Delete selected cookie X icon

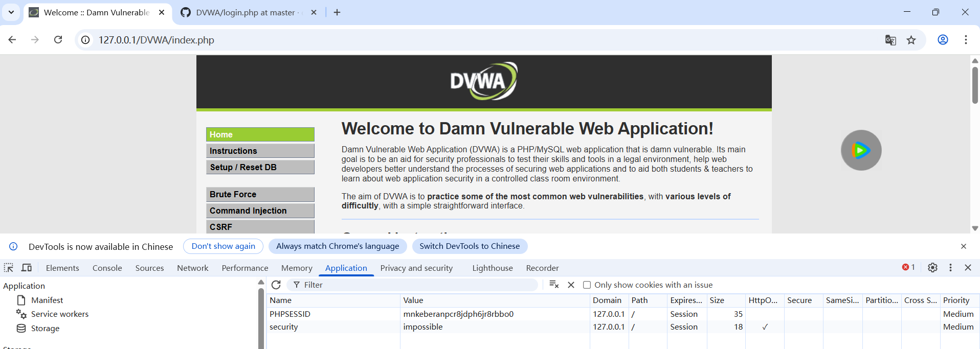[x=571, y=285]
